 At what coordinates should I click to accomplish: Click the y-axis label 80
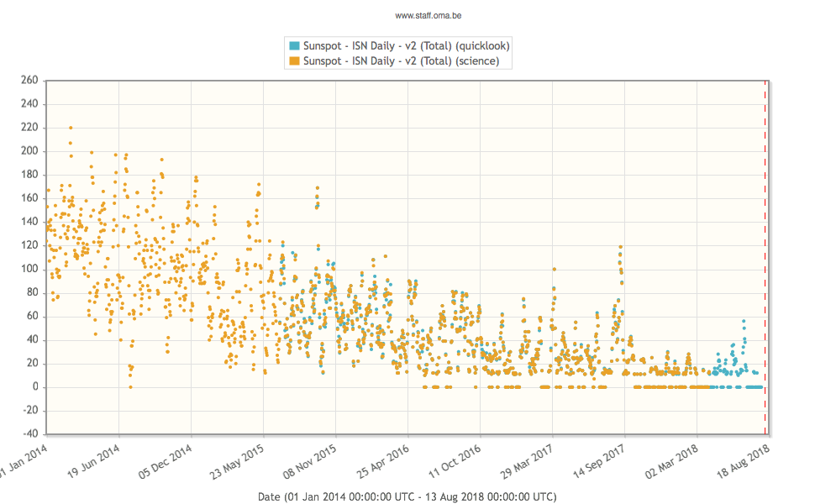32,292
